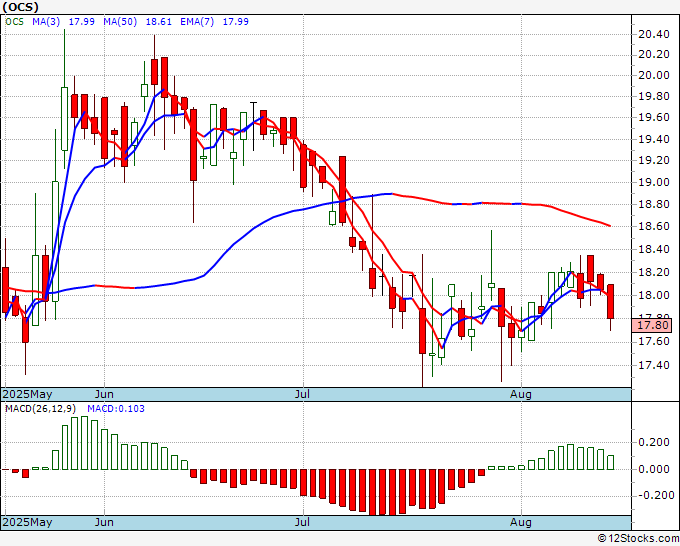Click the 50-day moving average line endpoint near 18.60
680x546 pixels.
pyautogui.click(x=610, y=226)
